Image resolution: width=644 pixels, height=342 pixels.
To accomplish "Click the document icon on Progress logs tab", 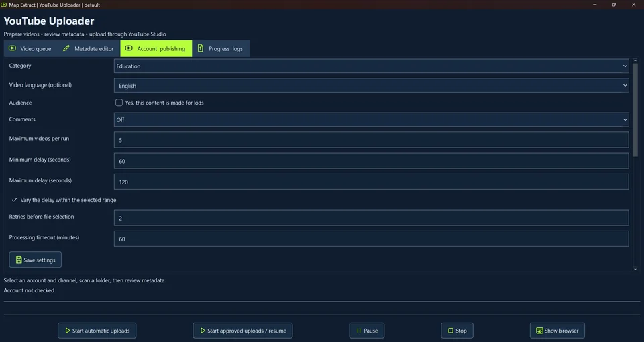I will (201, 48).
